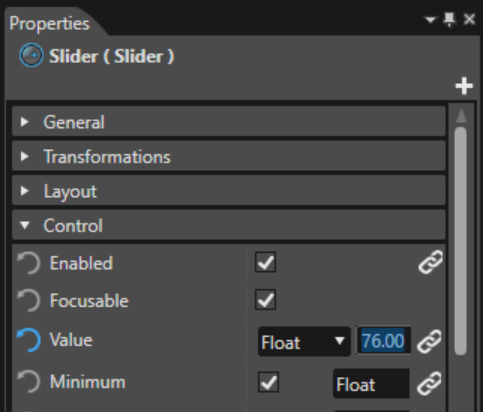Open binding link for Enabled property
The image size is (483, 412).
(x=430, y=262)
